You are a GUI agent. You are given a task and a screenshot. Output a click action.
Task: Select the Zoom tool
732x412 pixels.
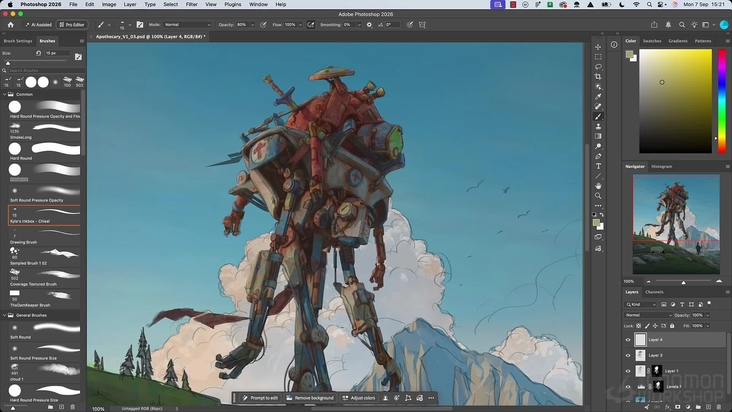pyautogui.click(x=598, y=196)
